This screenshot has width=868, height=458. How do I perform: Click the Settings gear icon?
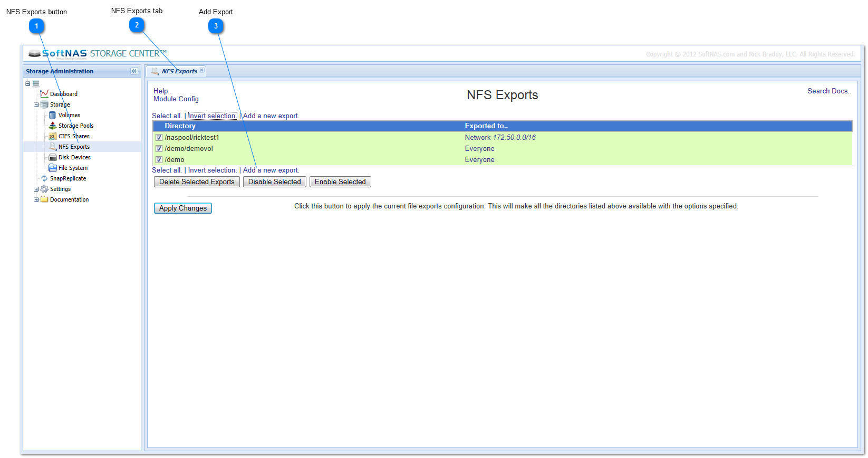(x=44, y=189)
